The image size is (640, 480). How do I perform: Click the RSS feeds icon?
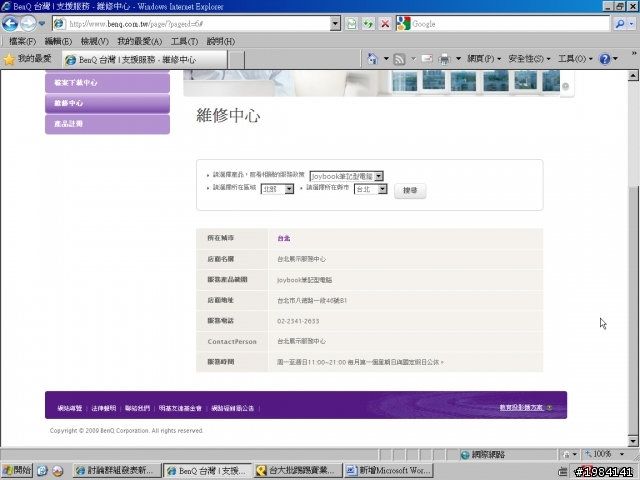pos(399,59)
